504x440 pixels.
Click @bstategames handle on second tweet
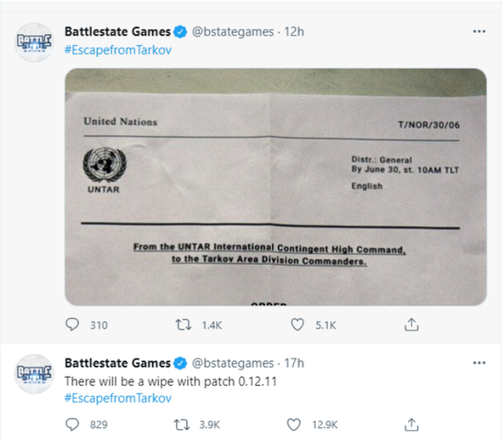click(x=233, y=363)
